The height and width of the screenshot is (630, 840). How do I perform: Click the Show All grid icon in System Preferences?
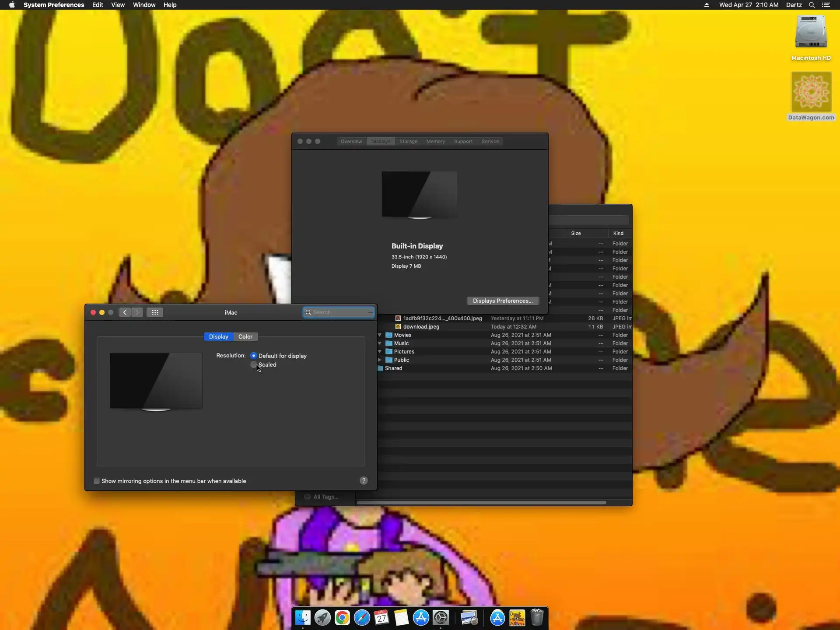point(155,312)
